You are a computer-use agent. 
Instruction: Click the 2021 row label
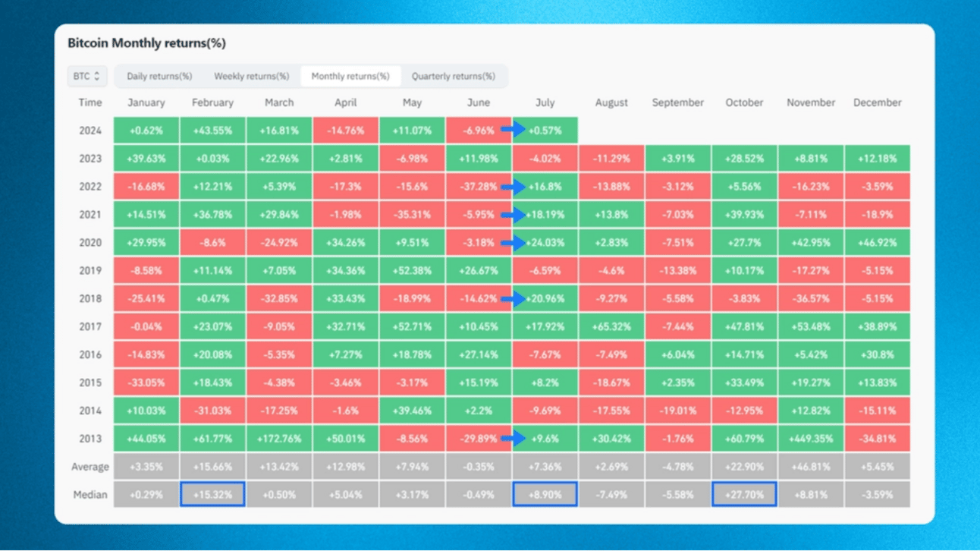(90, 215)
